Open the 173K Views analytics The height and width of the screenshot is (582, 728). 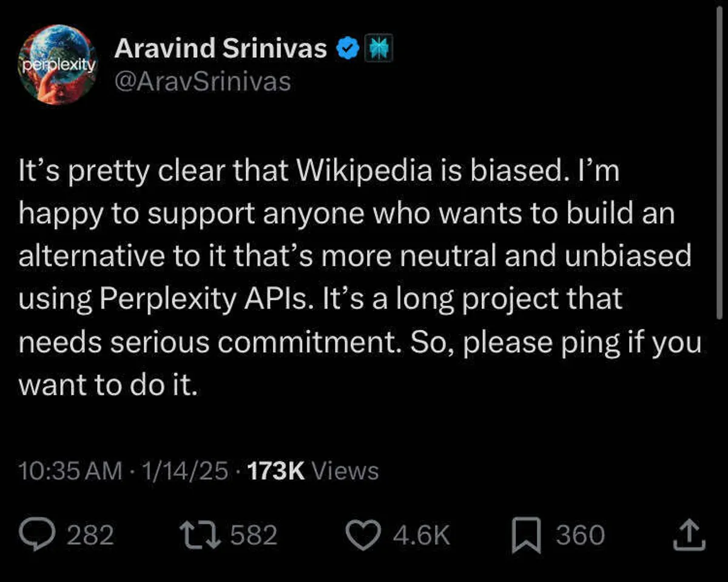[313, 471]
